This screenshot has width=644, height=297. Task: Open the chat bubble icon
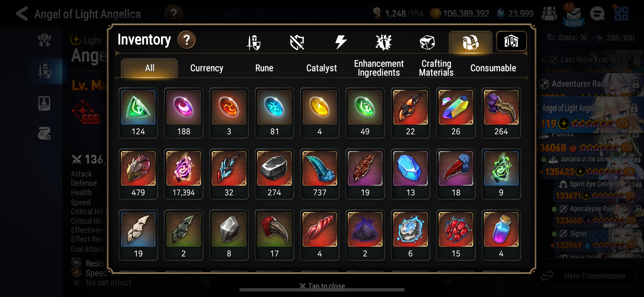coord(597,14)
